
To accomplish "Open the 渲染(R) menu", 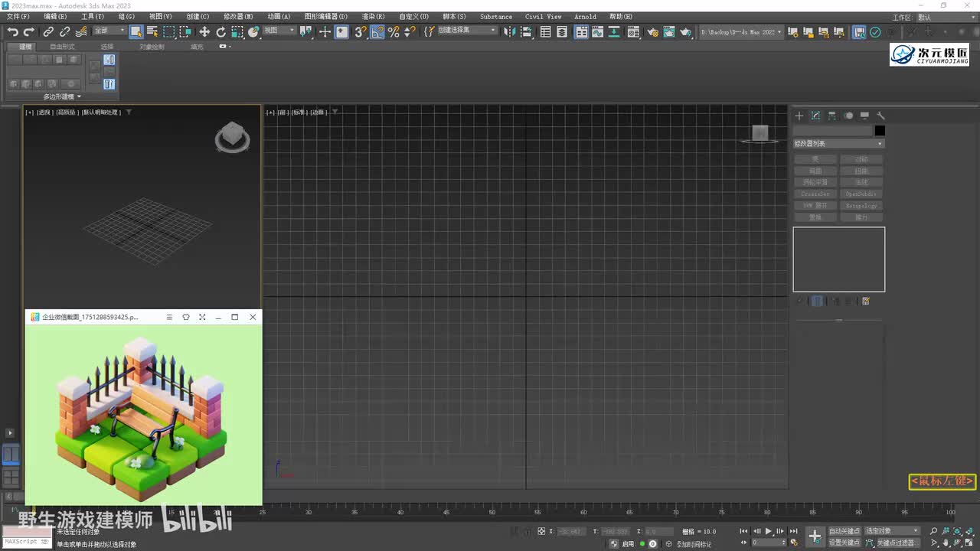I will pos(373,16).
